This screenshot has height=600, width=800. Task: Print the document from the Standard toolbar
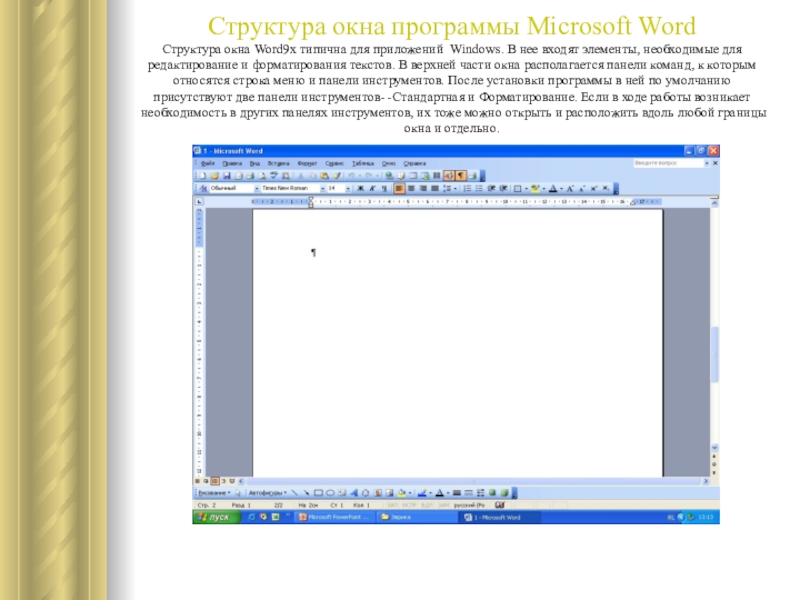click(x=250, y=176)
